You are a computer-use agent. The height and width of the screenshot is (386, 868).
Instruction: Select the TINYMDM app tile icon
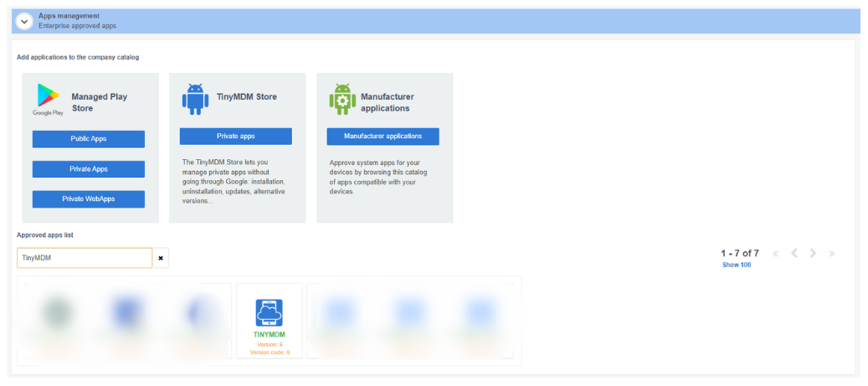tap(269, 312)
